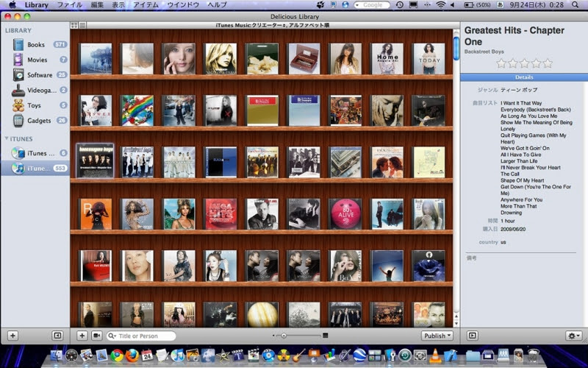Launch VLC cone icon in the Dock
The height and width of the screenshot is (368, 588).
pyautogui.click(x=435, y=355)
